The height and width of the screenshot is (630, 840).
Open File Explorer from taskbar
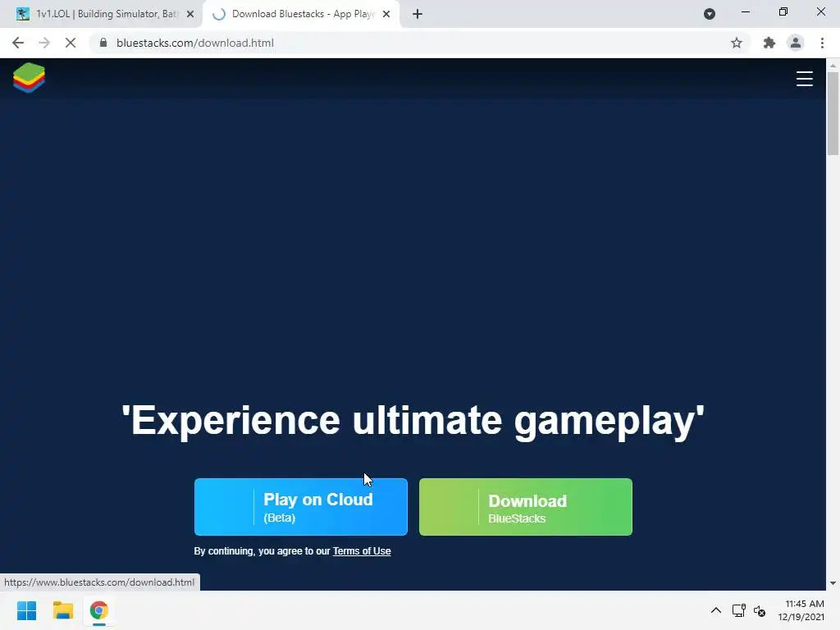[62, 610]
